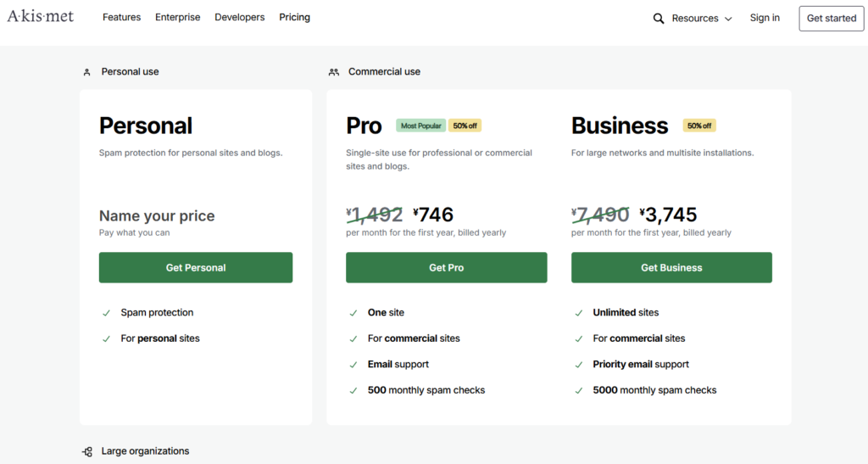Click the checkmark beside 5000 monthly spam checks
Viewport: 868px width, 464px height.
pyautogui.click(x=578, y=391)
